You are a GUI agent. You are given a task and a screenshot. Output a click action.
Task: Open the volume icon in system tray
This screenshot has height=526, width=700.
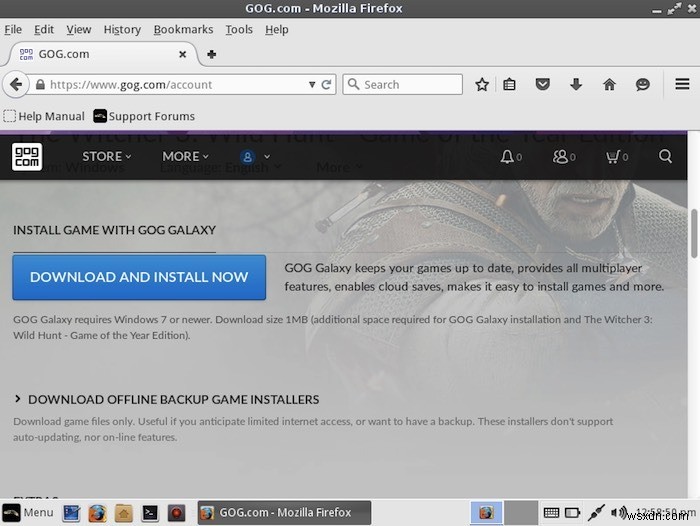pyautogui.click(x=619, y=513)
